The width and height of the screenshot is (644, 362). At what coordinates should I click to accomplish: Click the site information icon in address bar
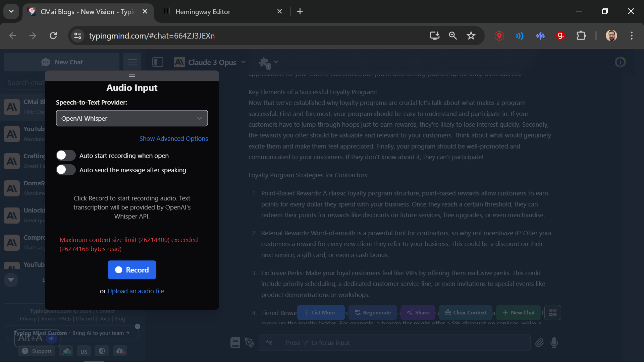point(78,36)
